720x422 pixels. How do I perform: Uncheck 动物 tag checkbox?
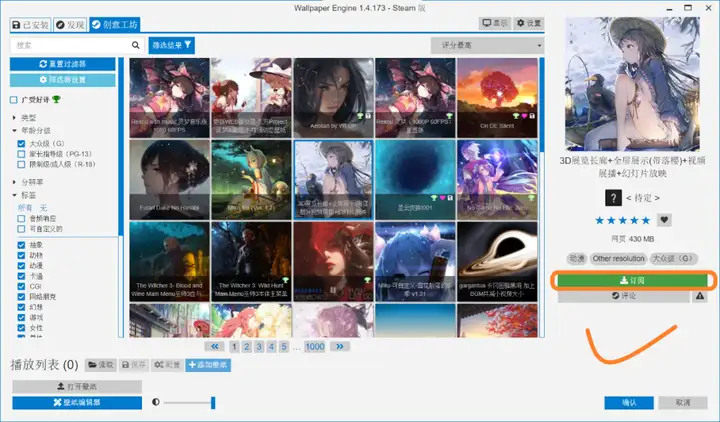pos(21,255)
